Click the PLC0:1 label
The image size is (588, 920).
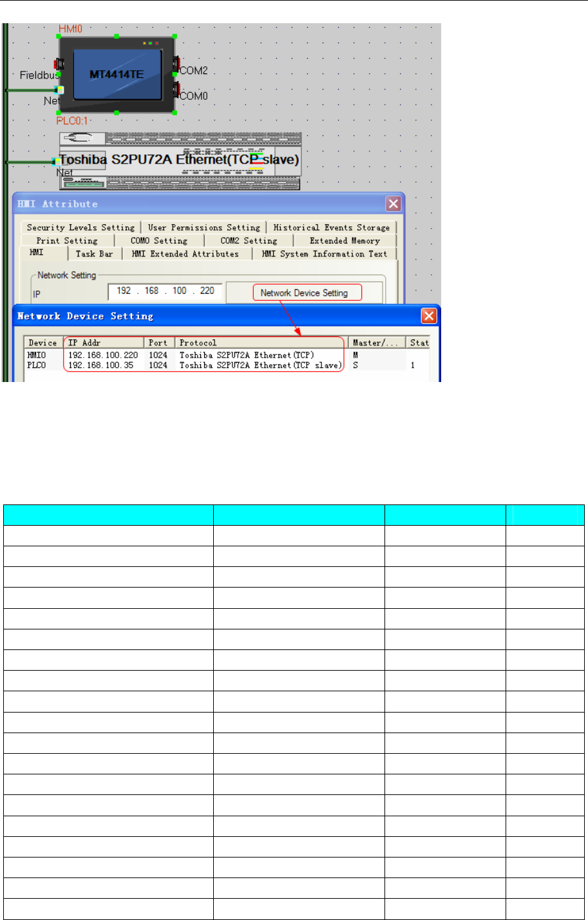pos(72,120)
